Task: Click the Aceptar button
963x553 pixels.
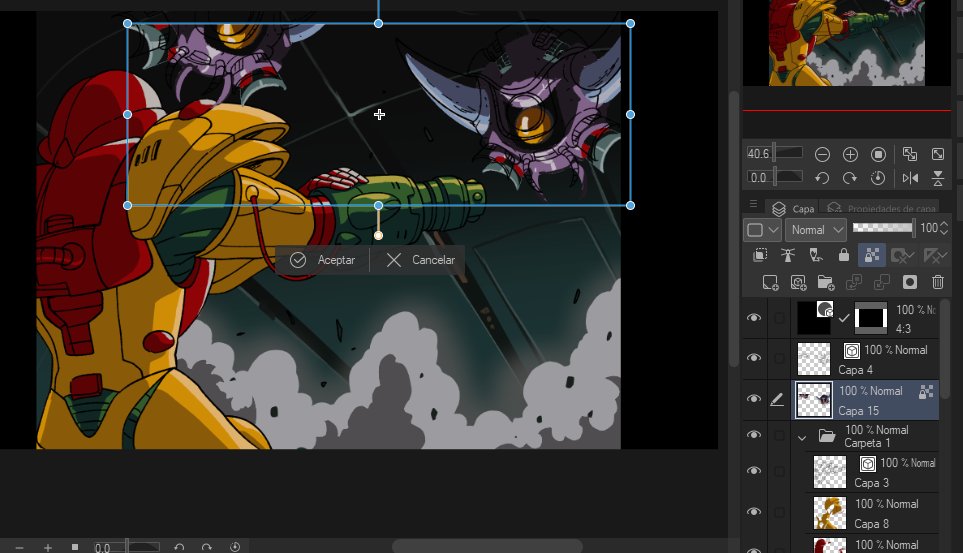Action: tap(322, 260)
